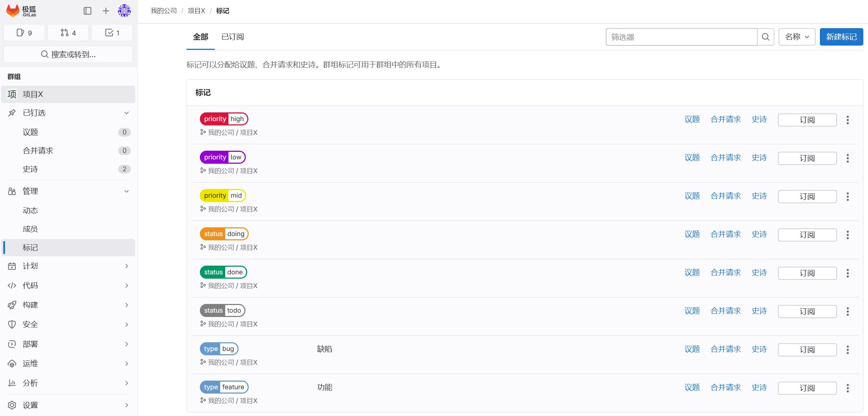Open the issues icon showing 9
Screen dimensions: 868x416
pos(24,33)
